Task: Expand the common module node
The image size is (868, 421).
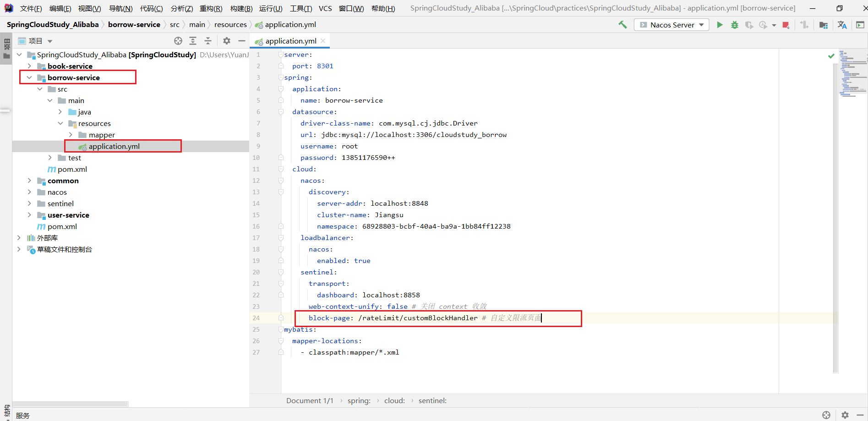Action: coord(29,180)
